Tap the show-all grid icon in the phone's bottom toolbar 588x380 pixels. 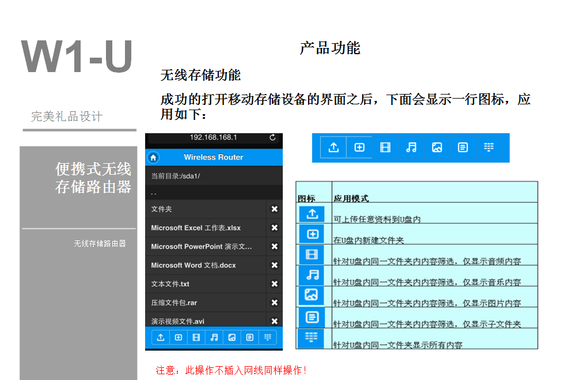point(267,337)
